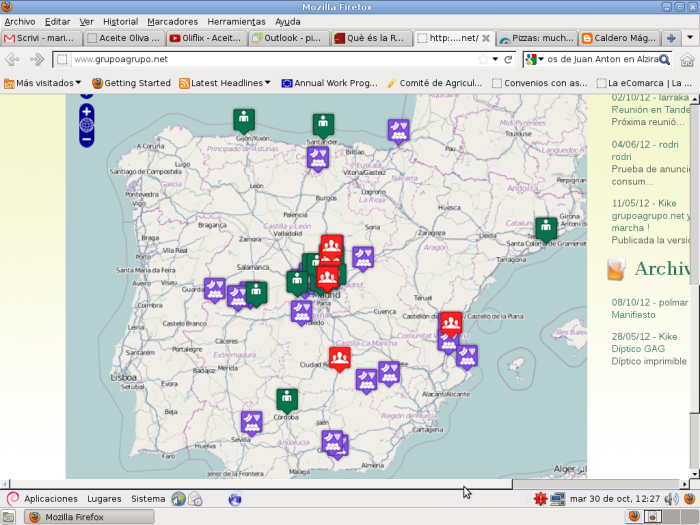Click the Firefox forward arrow button
Viewport: 700px width, 525px height.
(37, 59)
